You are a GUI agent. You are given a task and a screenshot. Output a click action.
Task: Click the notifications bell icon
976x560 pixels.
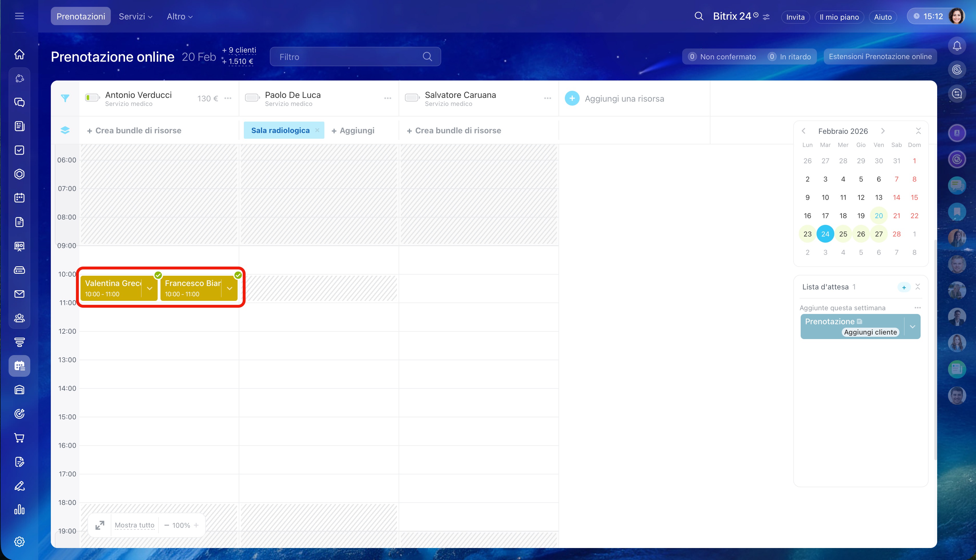(x=957, y=46)
